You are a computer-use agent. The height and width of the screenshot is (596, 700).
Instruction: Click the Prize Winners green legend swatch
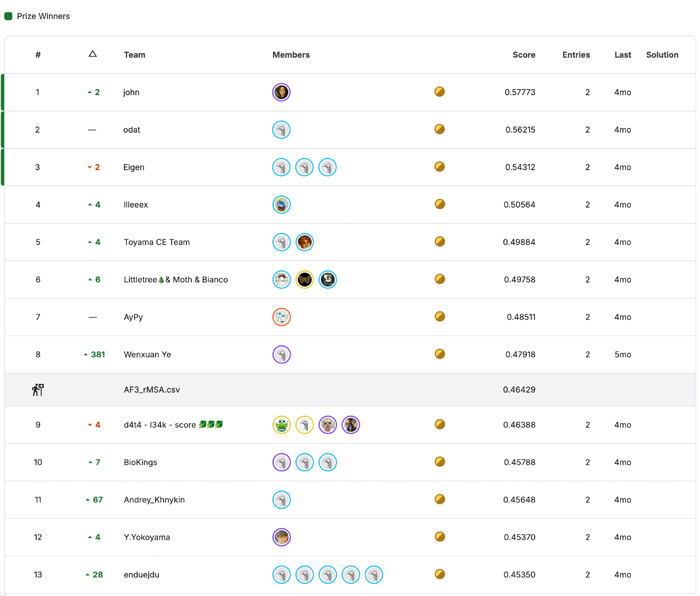click(8, 16)
